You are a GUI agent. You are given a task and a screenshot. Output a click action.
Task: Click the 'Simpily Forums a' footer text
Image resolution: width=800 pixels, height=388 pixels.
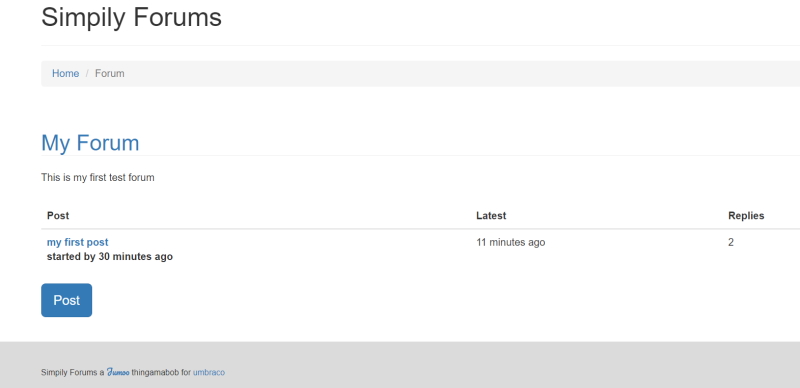72,372
